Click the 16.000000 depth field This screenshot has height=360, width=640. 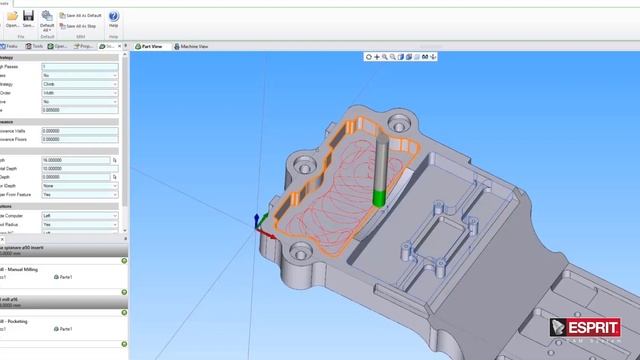click(x=76, y=160)
